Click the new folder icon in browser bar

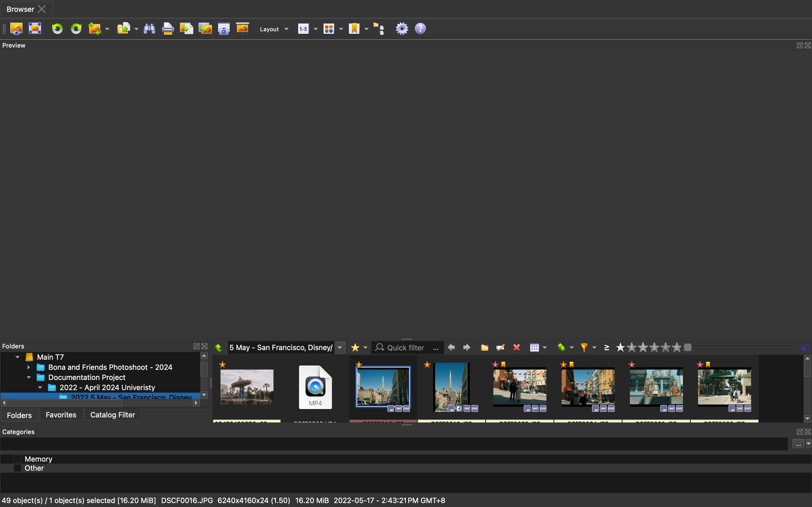pos(484,348)
